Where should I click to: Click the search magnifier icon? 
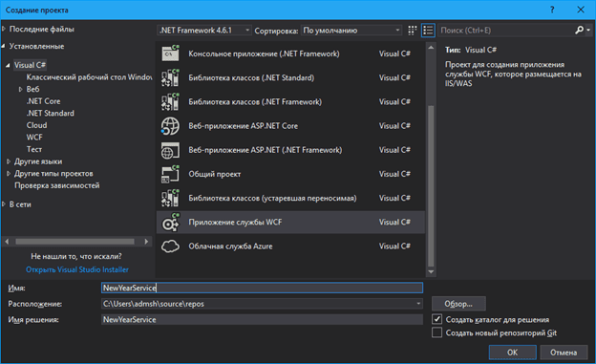pyautogui.click(x=579, y=30)
